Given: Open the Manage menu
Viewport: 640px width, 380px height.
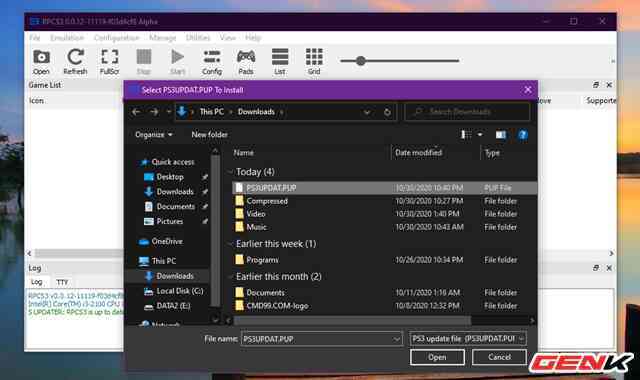Looking at the screenshot, I should 162,38.
